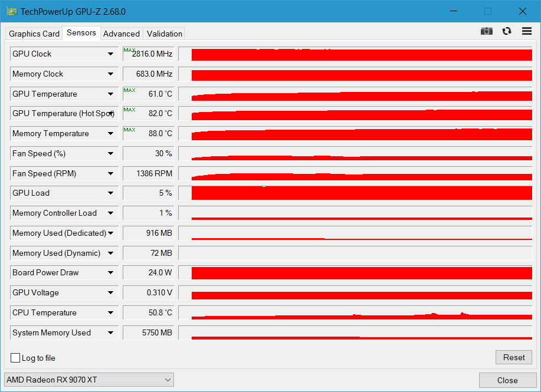Click the 5 % GPU load value

tap(149, 193)
